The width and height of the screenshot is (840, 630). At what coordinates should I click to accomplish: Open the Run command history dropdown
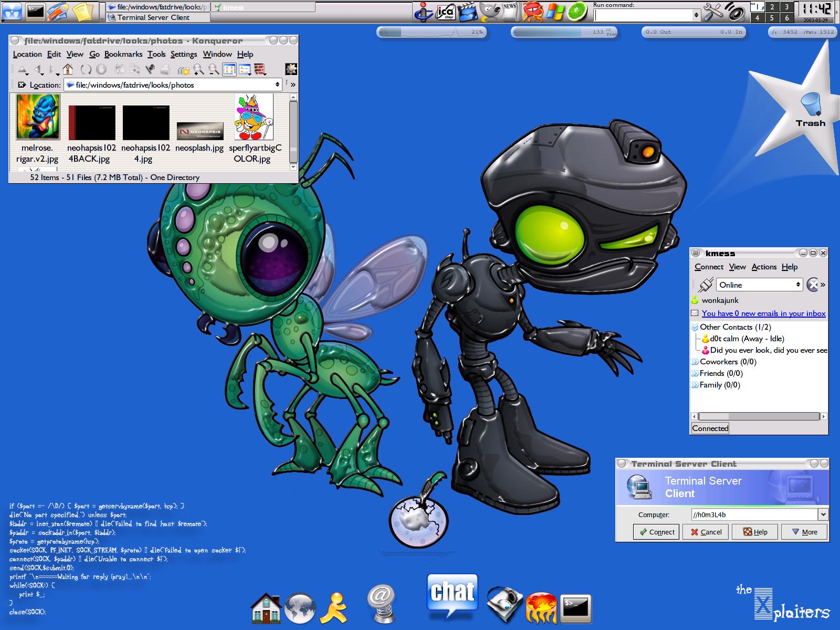pyautogui.click(x=696, y=16)
